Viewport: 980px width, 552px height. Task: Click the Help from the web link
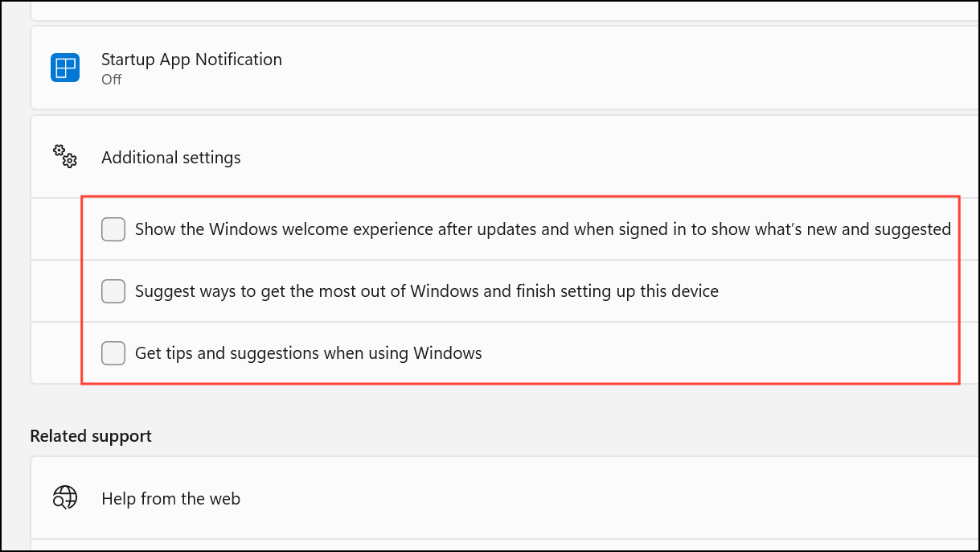click(170, 498)
